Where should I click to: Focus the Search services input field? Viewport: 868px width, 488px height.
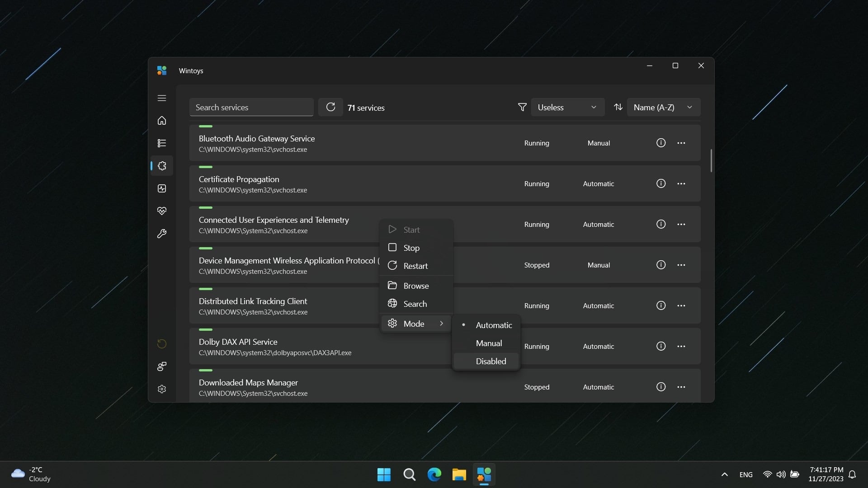[251, 107]
